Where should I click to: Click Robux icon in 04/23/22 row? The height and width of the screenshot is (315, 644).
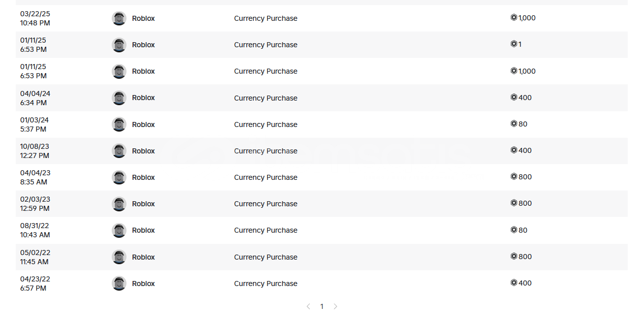pyautogui.click(x=513, y=283)
